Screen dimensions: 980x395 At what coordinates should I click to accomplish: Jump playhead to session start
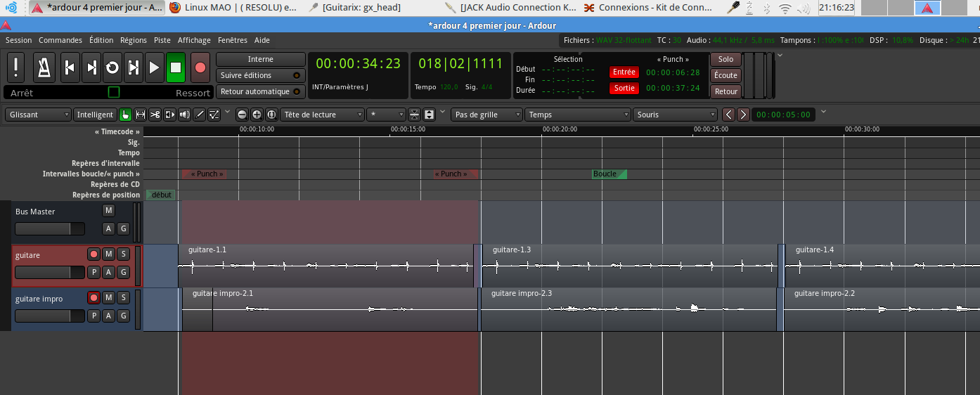coord(70,67)
